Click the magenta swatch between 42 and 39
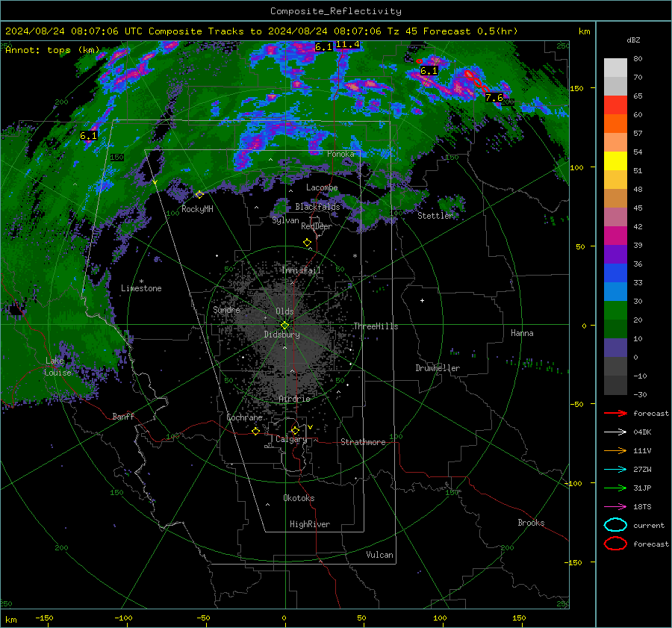 coord(615,235)
